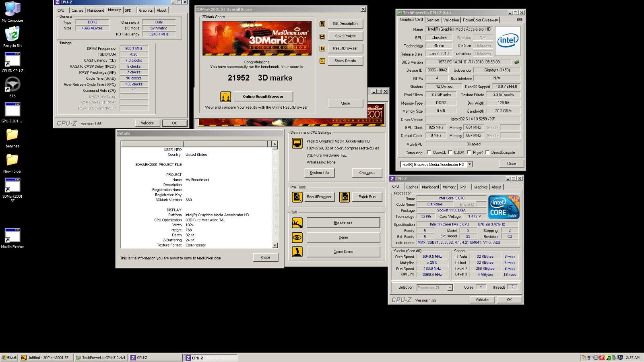Click the Show Details button
This screenshot has height=362, width=644.
pyautogui.click(x=345, y=61)
